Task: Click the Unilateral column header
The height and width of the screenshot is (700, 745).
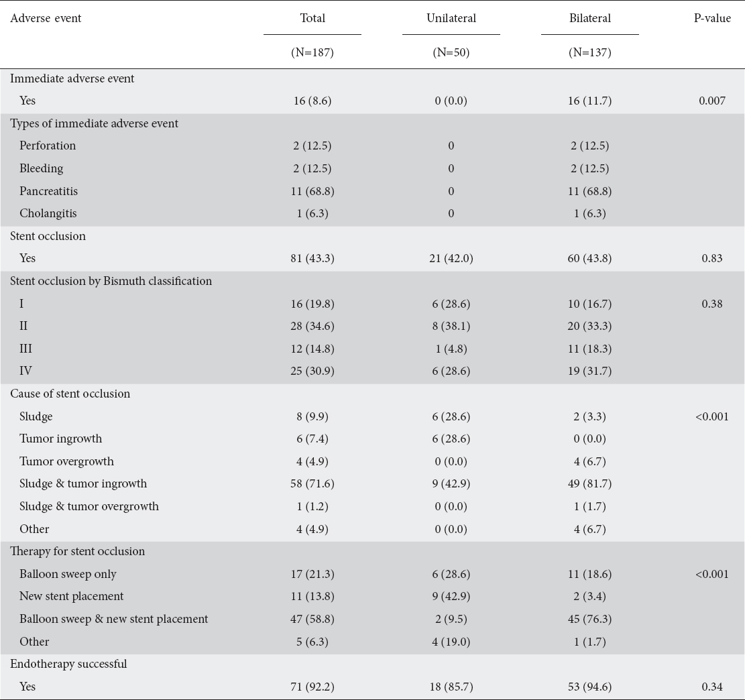Action: tap(451, 19)
